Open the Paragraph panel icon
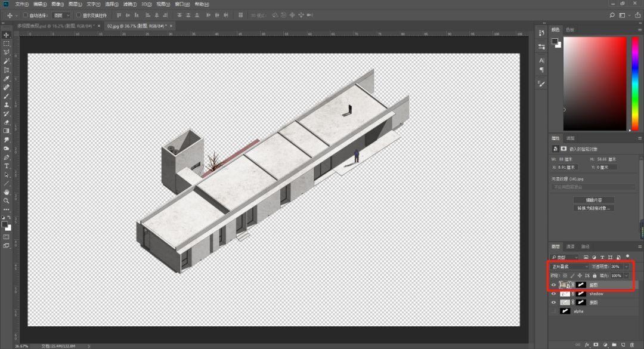This screenshot has height=349, width=644. [x=541, y=70]
